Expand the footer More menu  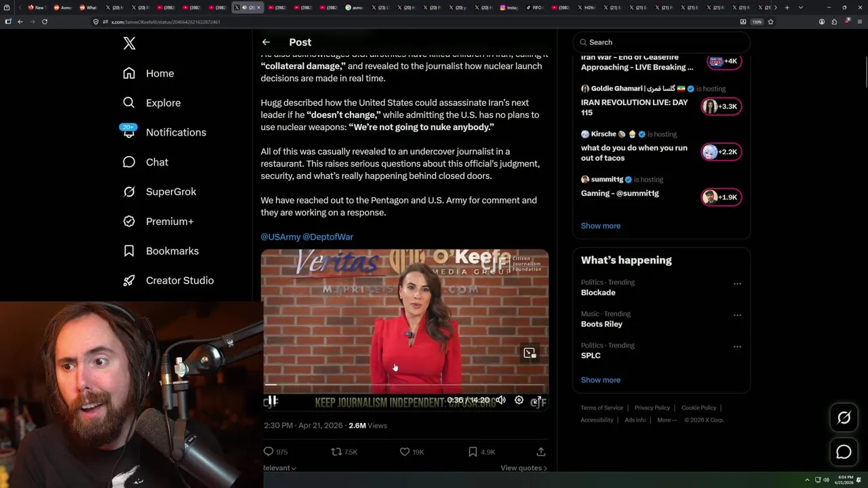[667, 420]
